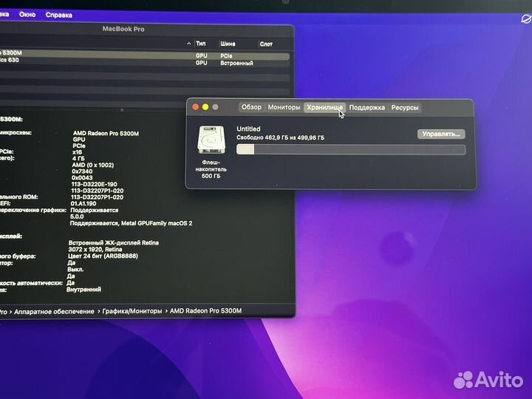The image size is (532, 399).
Task: Click the 3072 x 1920, Retina resolution value
Action: coord(95,250)
